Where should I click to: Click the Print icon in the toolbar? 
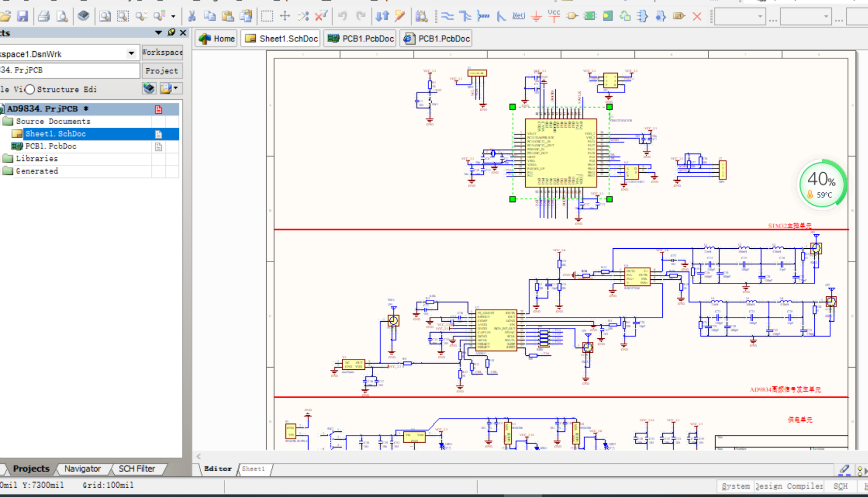(x=44, y=16)
